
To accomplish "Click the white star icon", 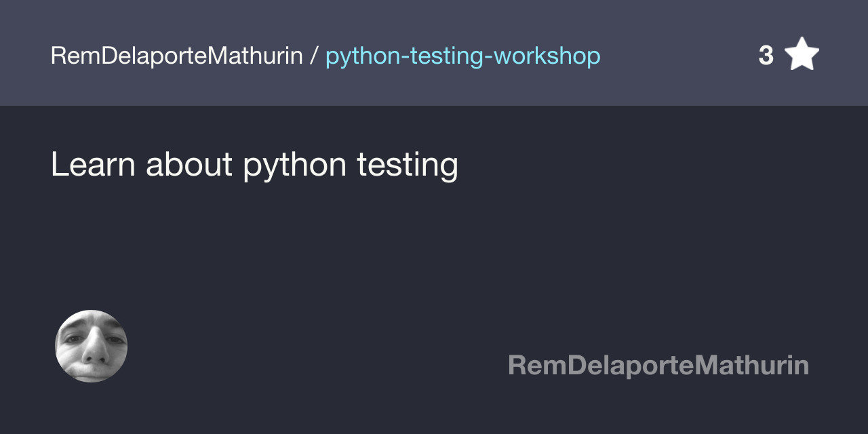I will point(802,54).
